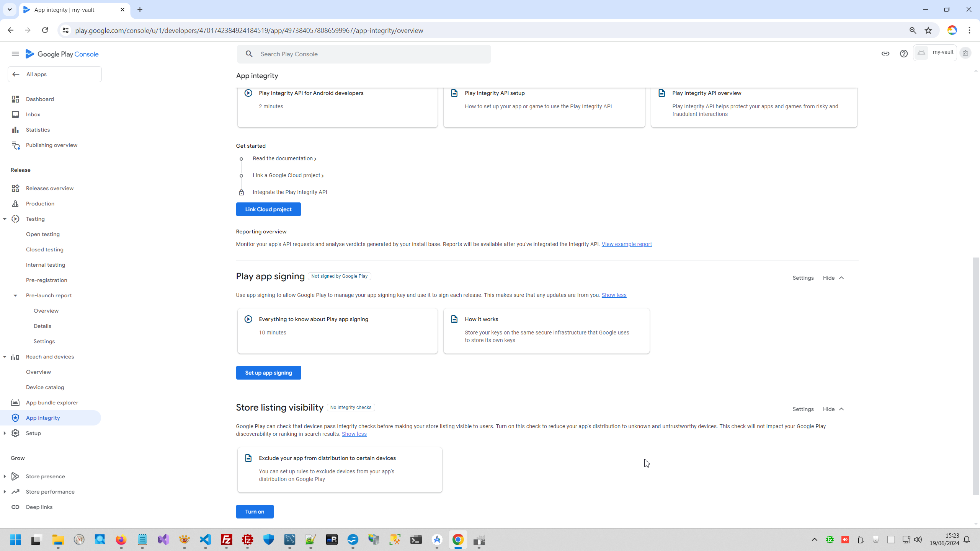The height and width of the screenshot is (551, 980).
Task: Click the Deep links sidebar item
Action: click(x=39, y=507)
